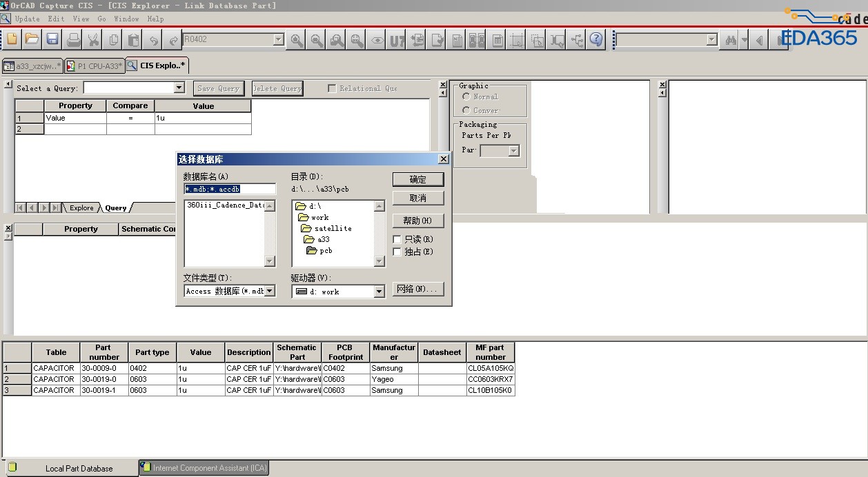868x477 pixels.
Task: Click the 帮助(H) Help button
Action: pos(418,221)
